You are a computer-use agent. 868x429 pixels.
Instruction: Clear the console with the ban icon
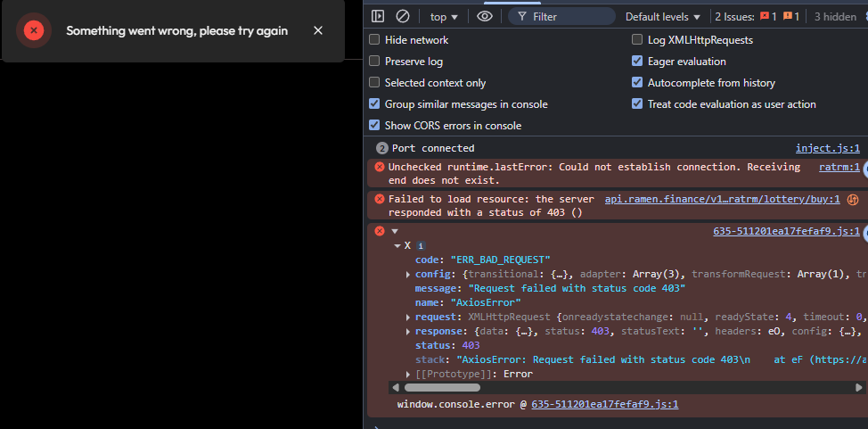403,17
